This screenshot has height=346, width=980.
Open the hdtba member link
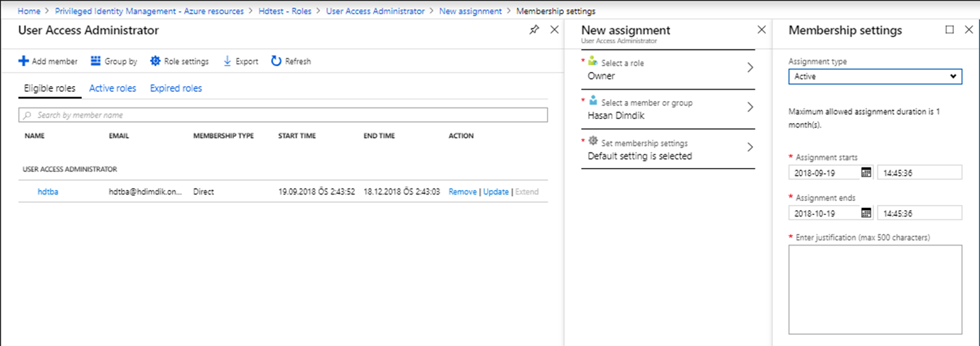pos(48,192)
